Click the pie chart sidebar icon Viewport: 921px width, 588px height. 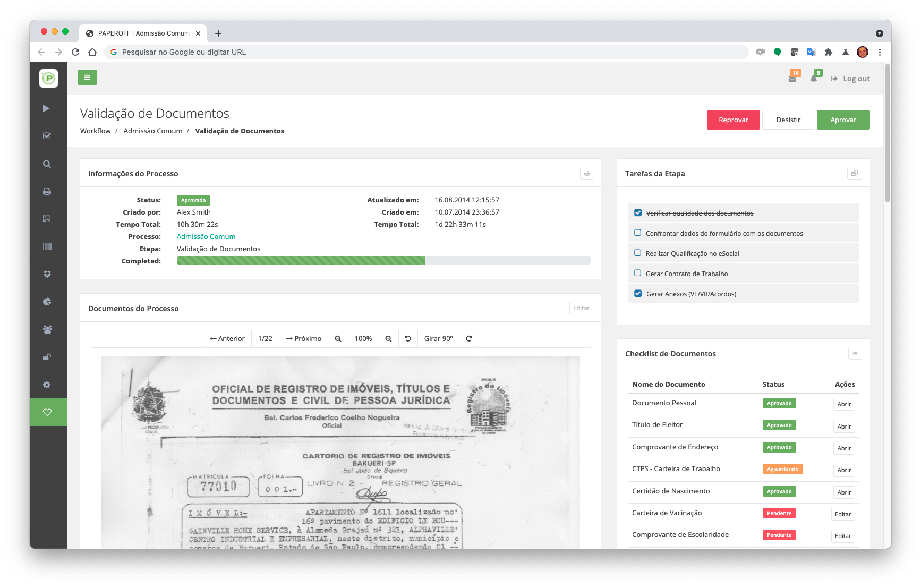coord(47,302)
